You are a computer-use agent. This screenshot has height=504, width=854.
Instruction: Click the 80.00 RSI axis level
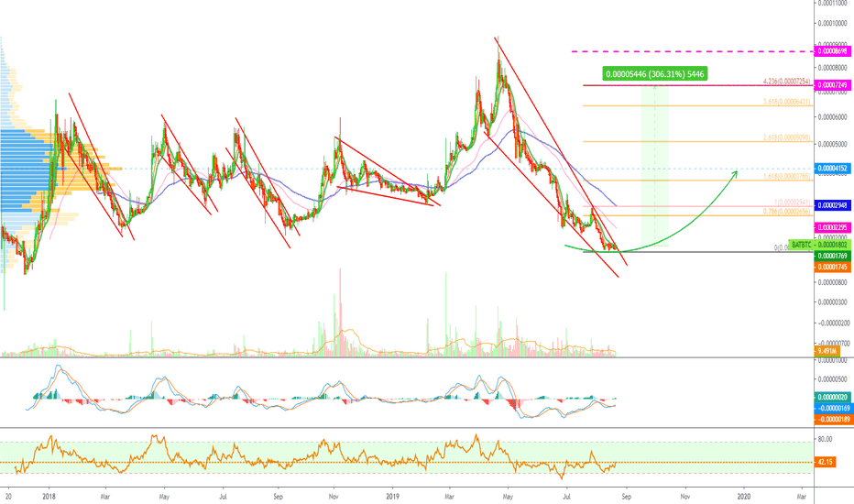tap(825, 439)
